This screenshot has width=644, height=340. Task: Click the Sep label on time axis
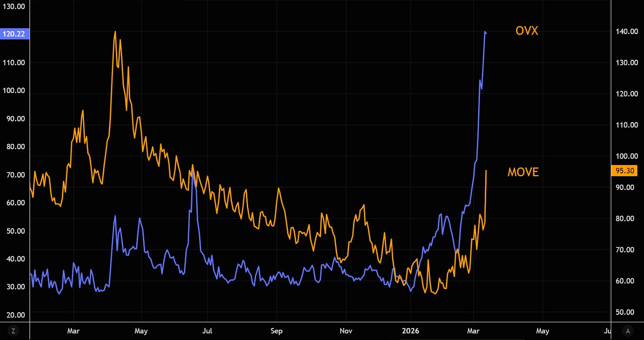pos(276,331)
